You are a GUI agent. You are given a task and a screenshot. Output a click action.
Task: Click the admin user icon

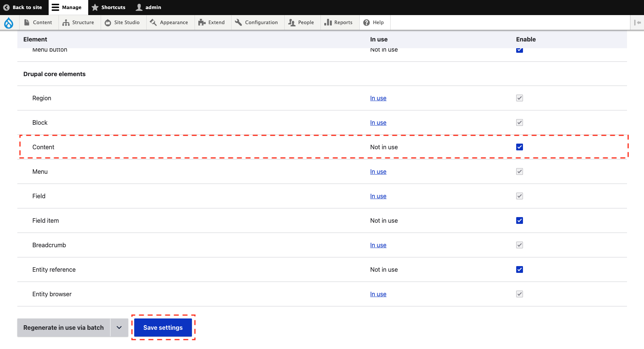point(139,8)
